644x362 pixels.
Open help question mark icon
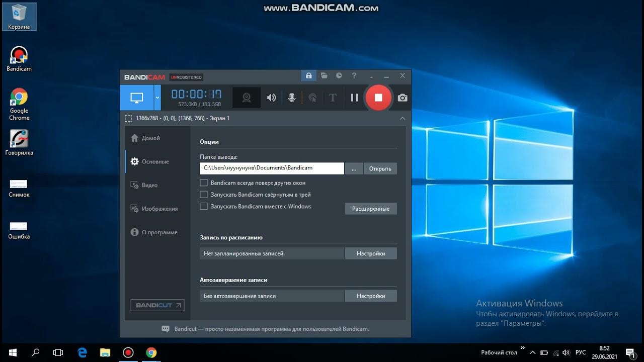tap(354, 76)
